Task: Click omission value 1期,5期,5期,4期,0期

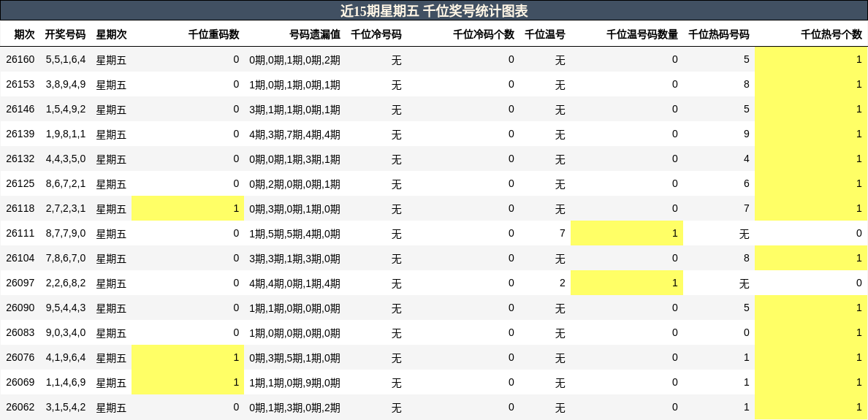Action: (x=294, y=234)
